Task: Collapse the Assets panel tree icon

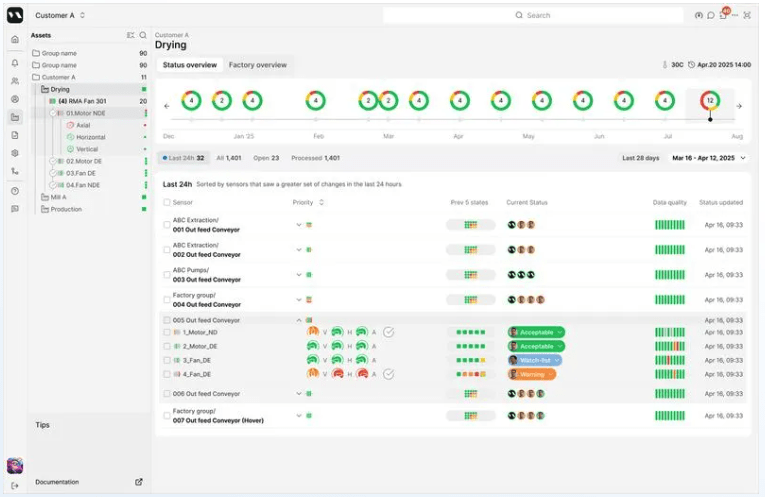Action: [130, 35]
